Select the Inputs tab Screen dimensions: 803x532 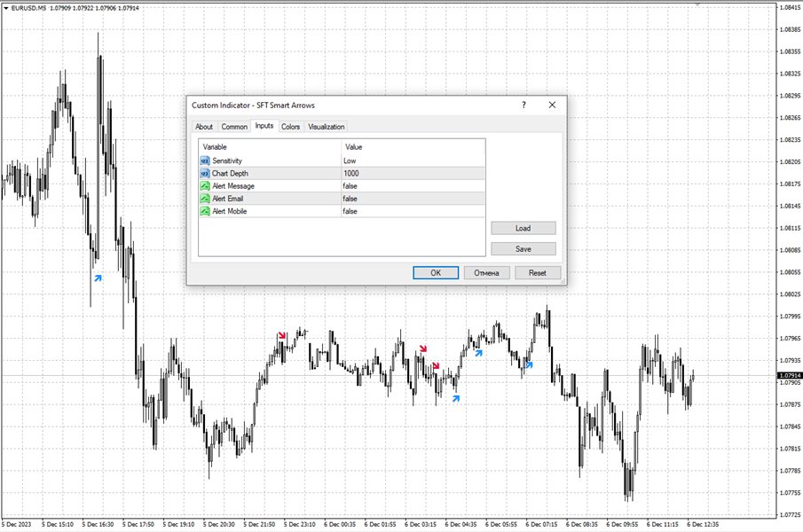point(264,126)
